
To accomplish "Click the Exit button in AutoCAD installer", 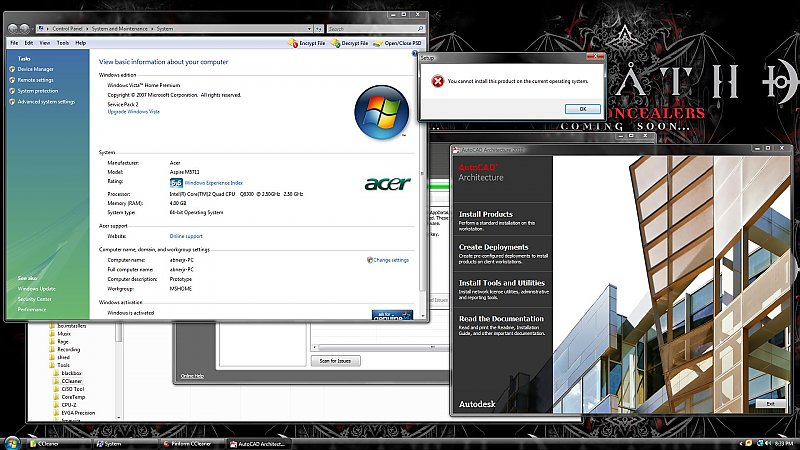I will (770, 404).
